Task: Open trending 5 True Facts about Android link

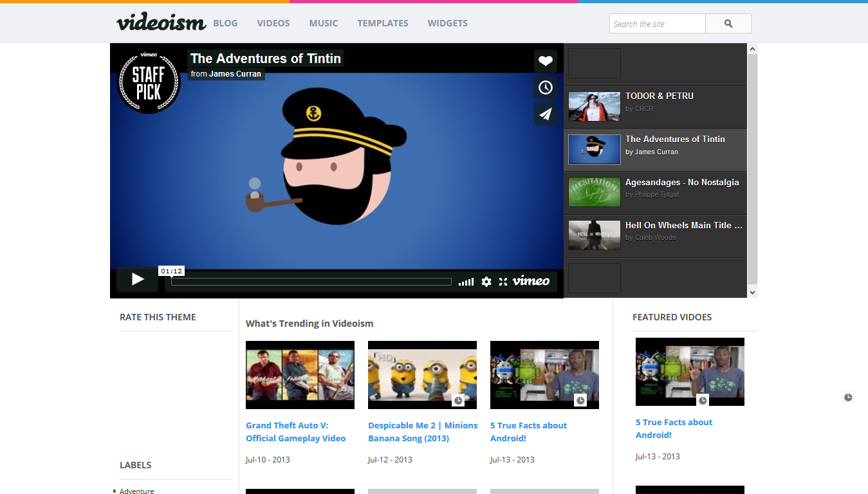Action: (528, 432)
